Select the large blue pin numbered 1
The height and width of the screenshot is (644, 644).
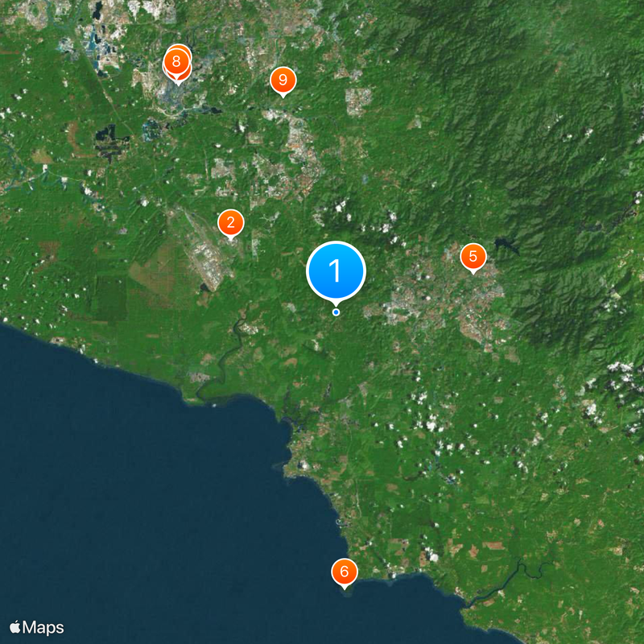point(336,270)
